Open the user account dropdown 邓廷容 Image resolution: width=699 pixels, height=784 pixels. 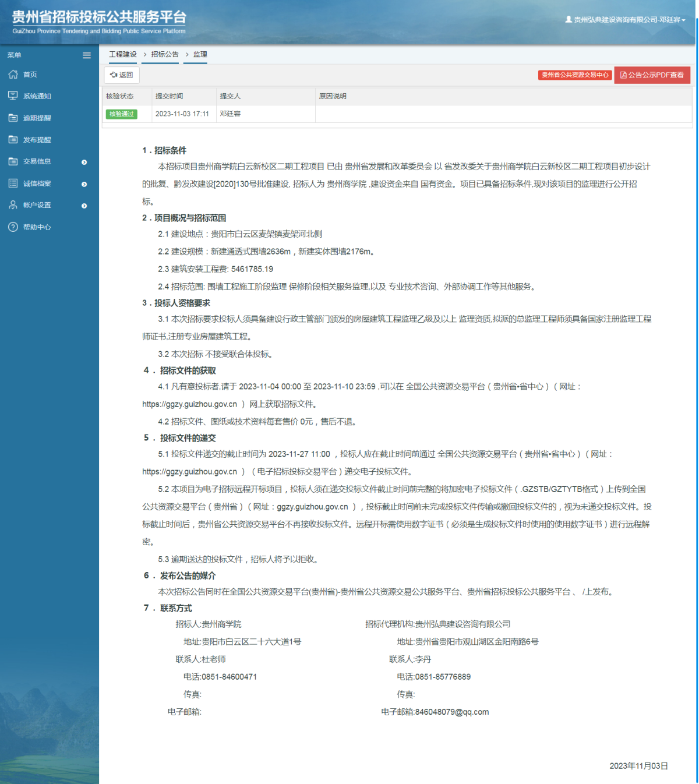[x=625, y=20]
